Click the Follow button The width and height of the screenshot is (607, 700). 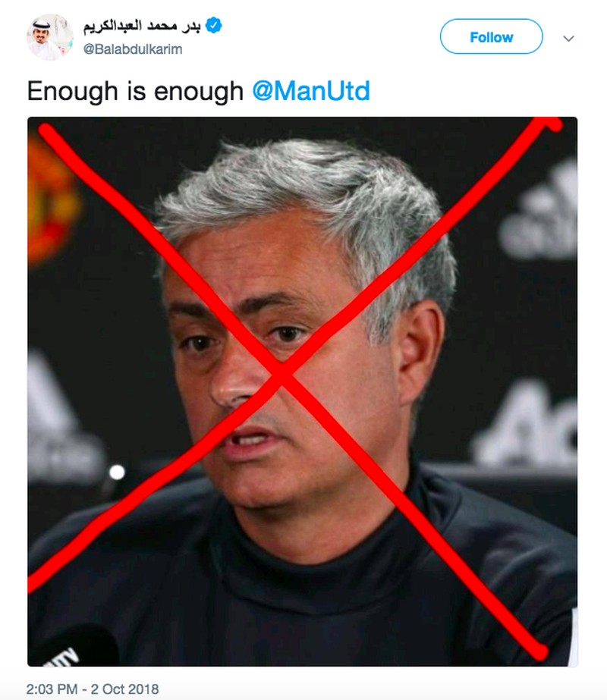click(492, 36)
